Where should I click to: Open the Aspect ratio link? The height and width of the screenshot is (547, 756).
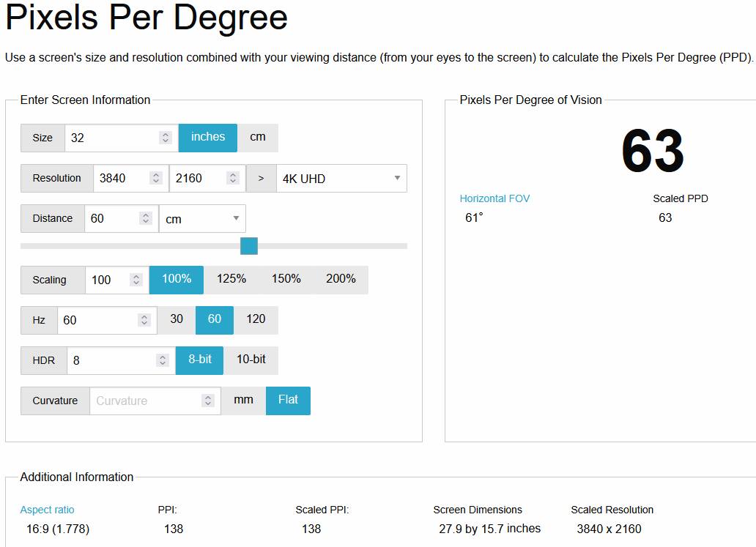click(47, 510)
